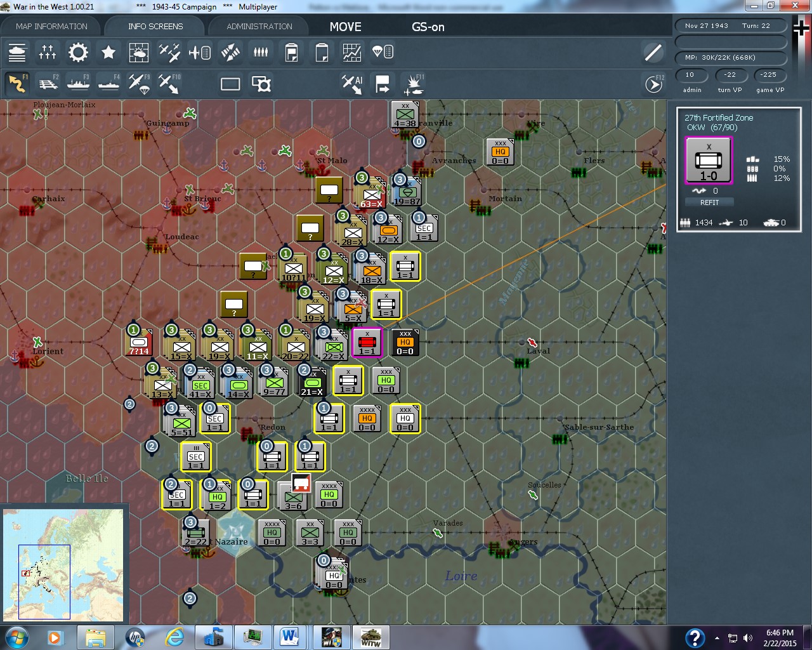
Task: Open Internet Explorer from the taskbar
Action: tap(174, 637)
